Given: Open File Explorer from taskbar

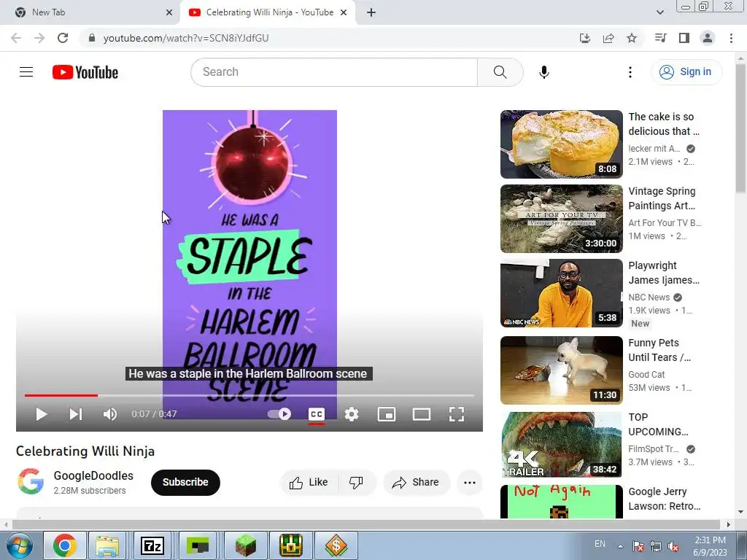Looking at the screenshot, I should pyautogui.click(x=107, y=545).
